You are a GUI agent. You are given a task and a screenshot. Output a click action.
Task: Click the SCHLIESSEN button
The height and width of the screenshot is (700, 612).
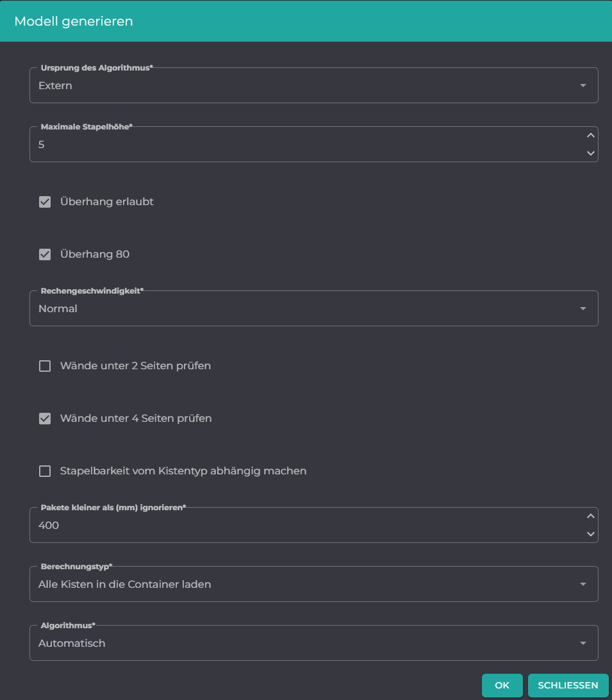tap(568, 685)
